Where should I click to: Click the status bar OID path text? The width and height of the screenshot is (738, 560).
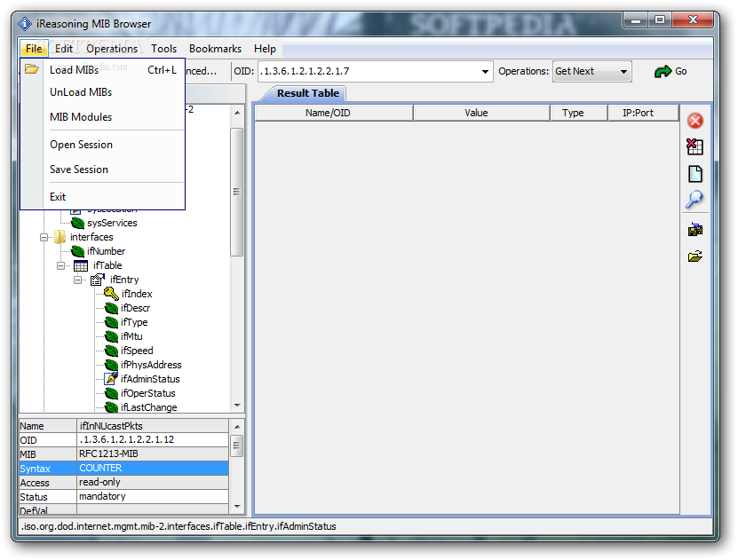click(x=179, y=526)
